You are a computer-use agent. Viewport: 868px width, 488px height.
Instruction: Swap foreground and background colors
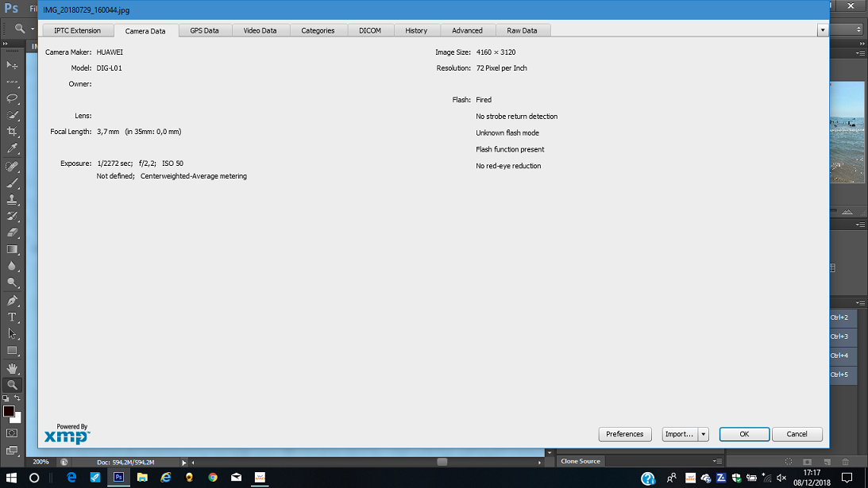click(17, 398)
